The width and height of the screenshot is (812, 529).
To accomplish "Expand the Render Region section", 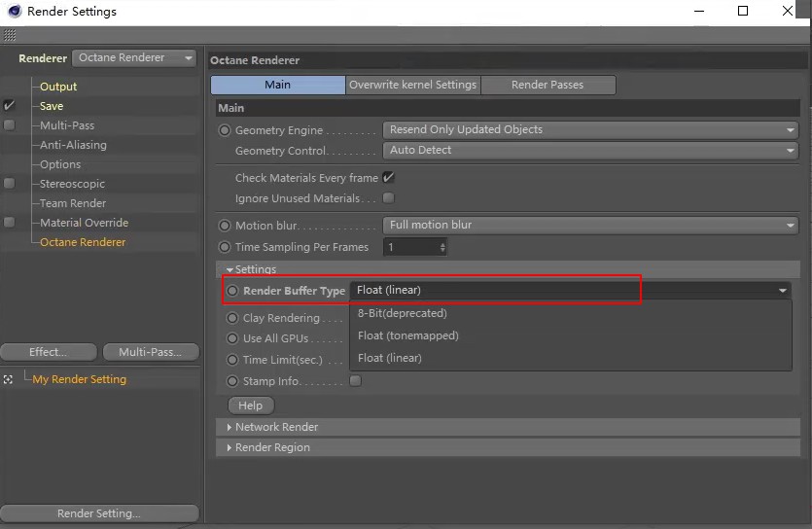I will pyautogui.click(x=229, y=447).
